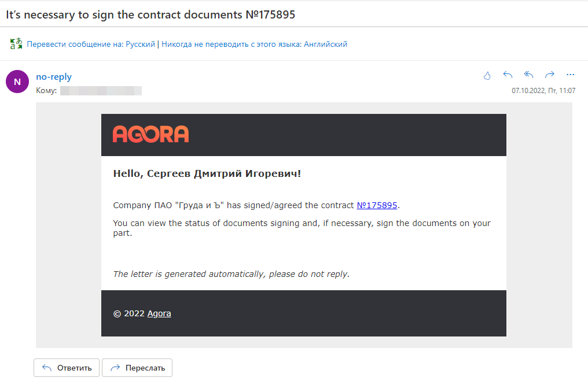
Task: Click the Ответить reply button
Action: tap(67, 368)
